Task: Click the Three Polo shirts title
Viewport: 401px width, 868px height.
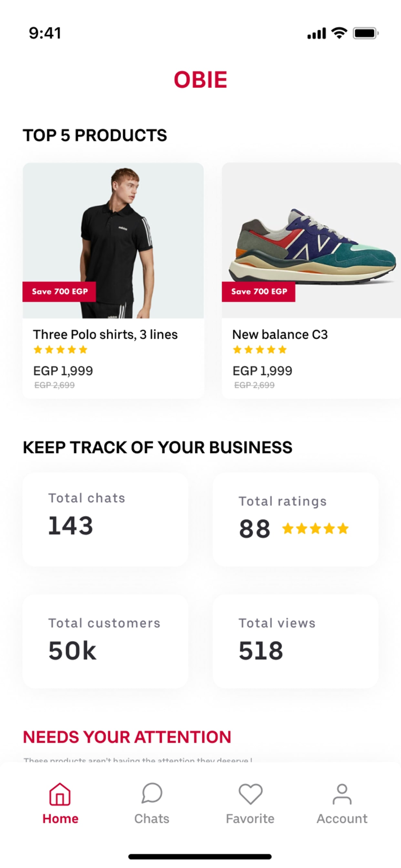Action: tap(105, 334)
